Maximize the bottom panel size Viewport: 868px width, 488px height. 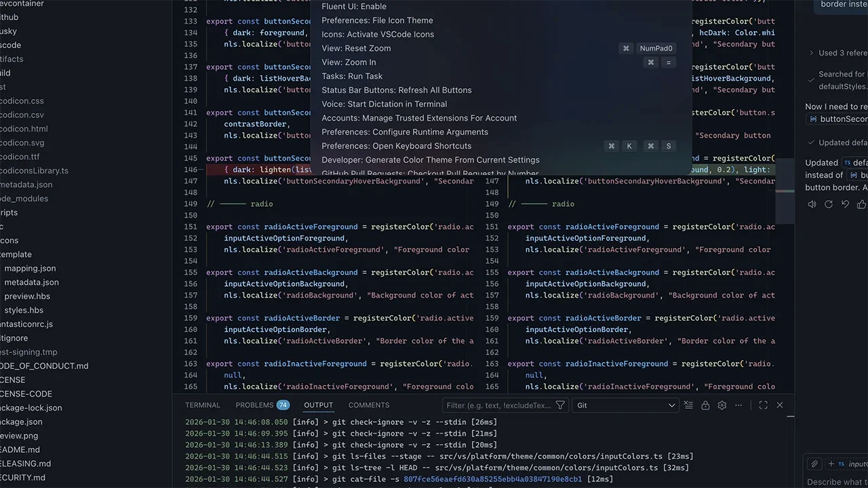763,405
